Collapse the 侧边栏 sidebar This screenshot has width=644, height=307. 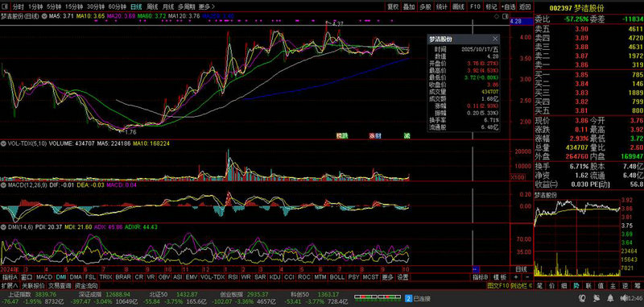click(x=521, y=285)
